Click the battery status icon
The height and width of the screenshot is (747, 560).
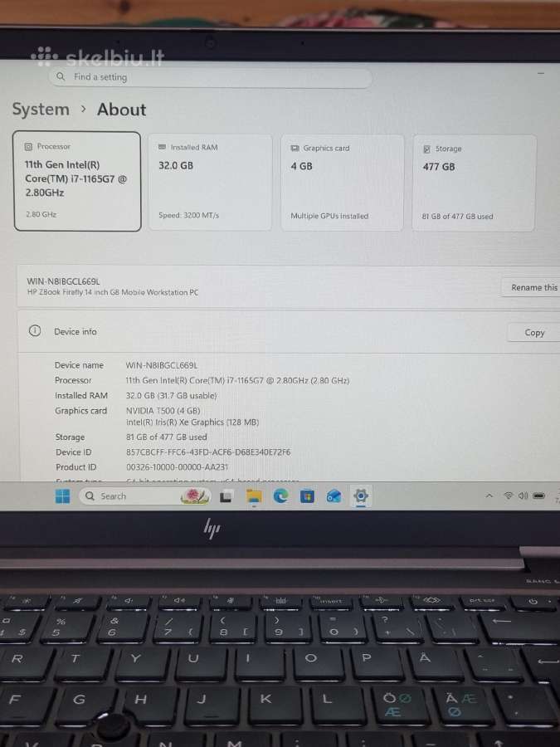point(538,496)
